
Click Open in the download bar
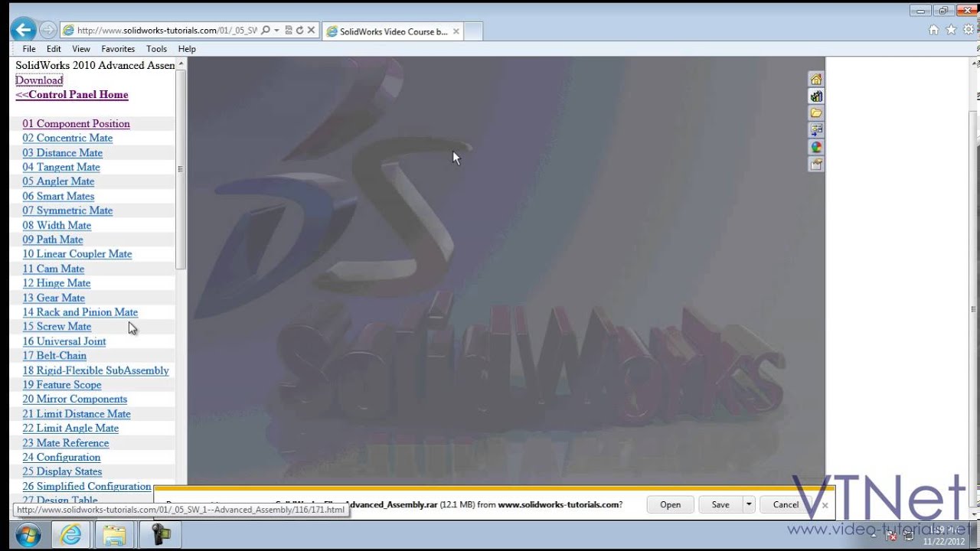pyautogui.click(x=670, y=504)
